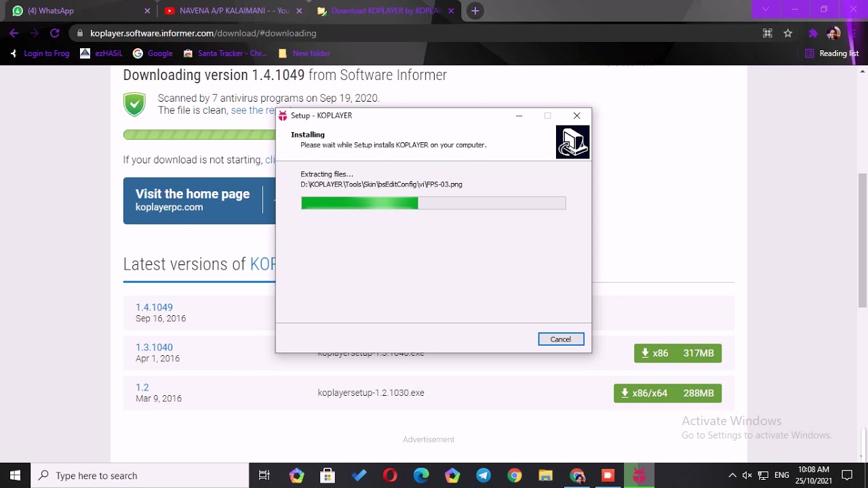The width and height of the screenshot is (868, 488).
Task: Open Google Chrome taskbar icon
Action: (515, 475)
